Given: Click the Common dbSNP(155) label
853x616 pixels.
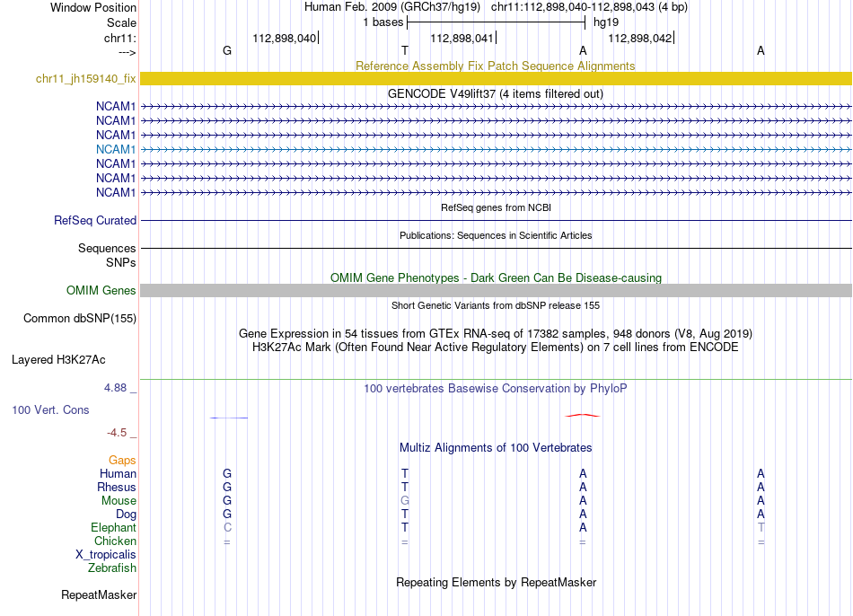Looking at the screenshot, I should click(79, 319).
